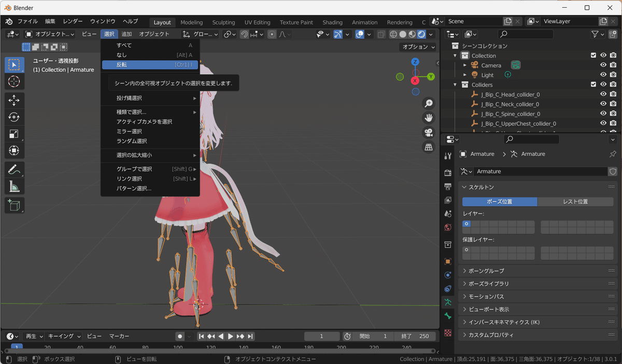Image resolution: width=622 pixels, height=364 pixels.
Task: Click the pan view hand icon
Action: pos(429,118)
